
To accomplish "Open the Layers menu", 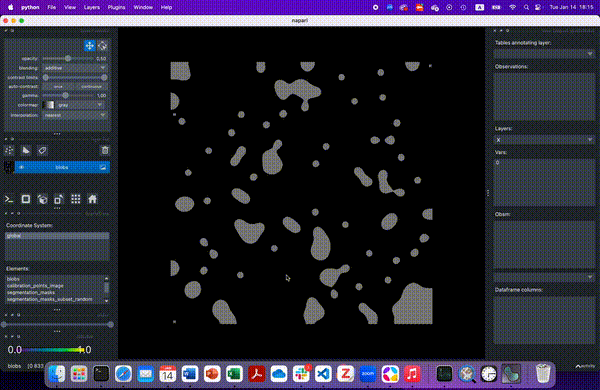I will 92,7.
